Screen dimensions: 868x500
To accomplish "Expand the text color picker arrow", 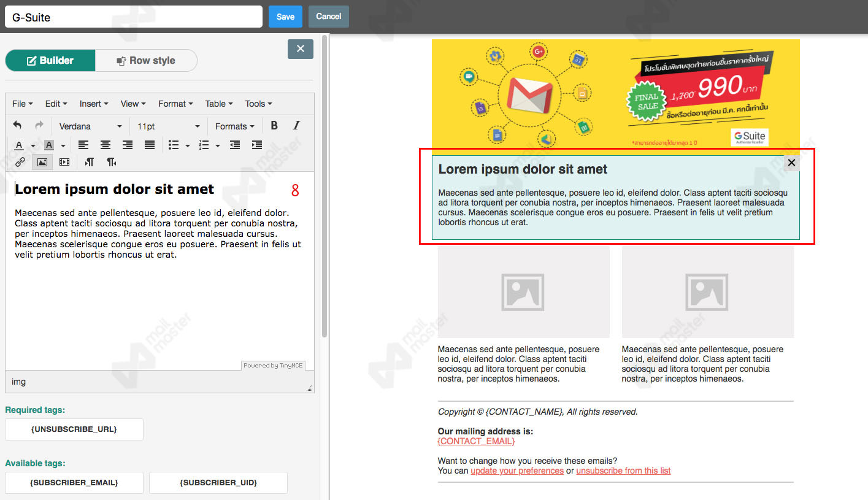I will (x=33, y=145).
